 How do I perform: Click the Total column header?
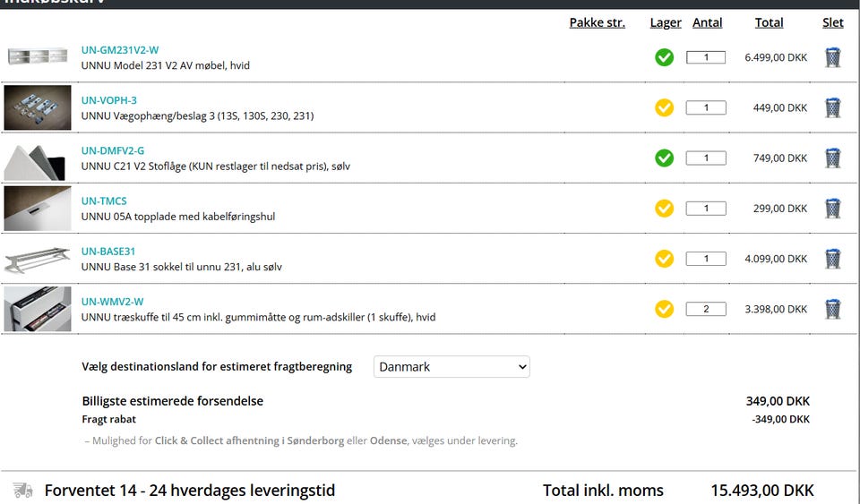(769, 23)
